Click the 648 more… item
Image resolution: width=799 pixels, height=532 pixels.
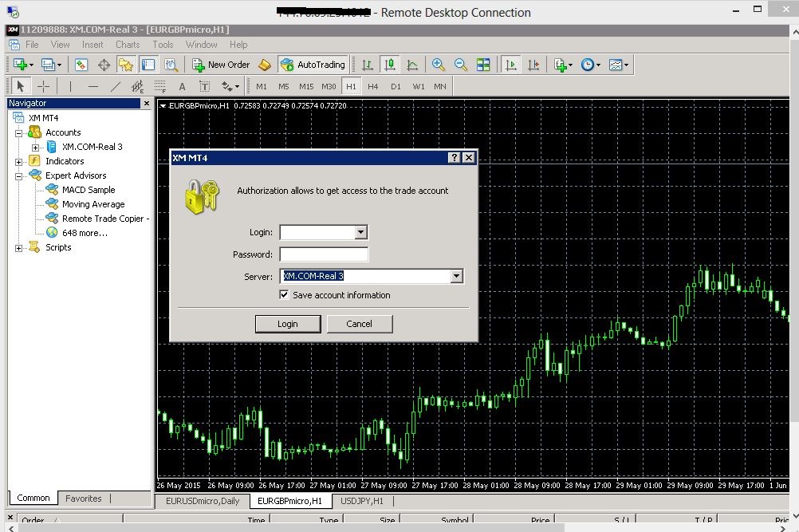[x=85, y=233]
